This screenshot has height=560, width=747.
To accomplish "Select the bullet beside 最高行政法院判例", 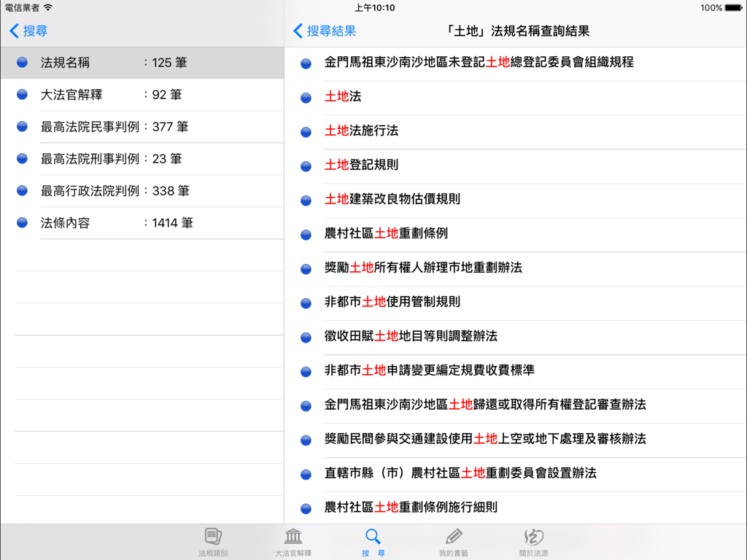I will (21, 191).
